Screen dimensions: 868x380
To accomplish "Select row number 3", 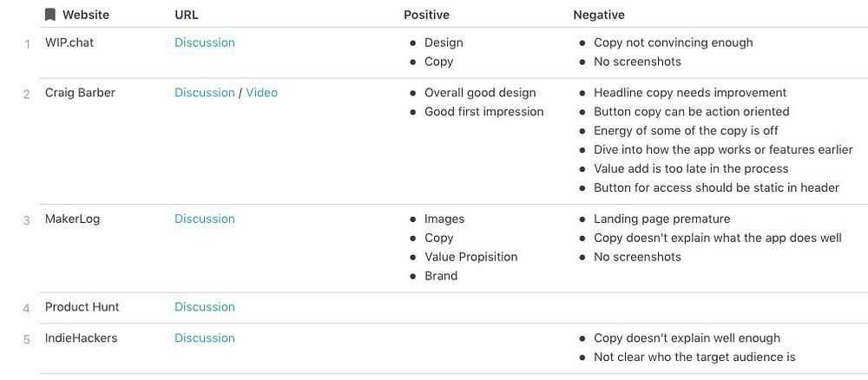I will [x=27, y=220].
